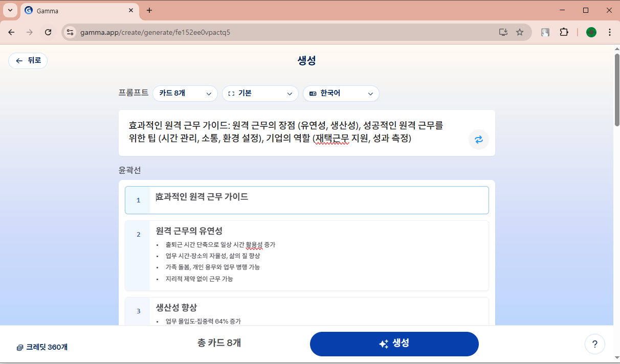Select the card number 1 handle

(138, 200)
